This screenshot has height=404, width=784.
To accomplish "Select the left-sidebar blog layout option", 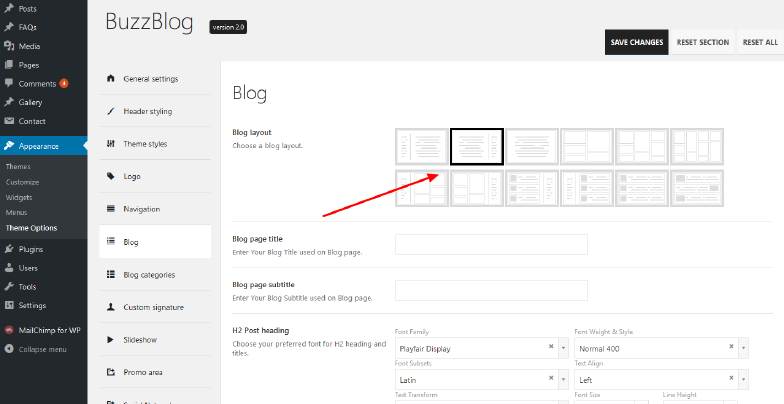I will (422, 146).
